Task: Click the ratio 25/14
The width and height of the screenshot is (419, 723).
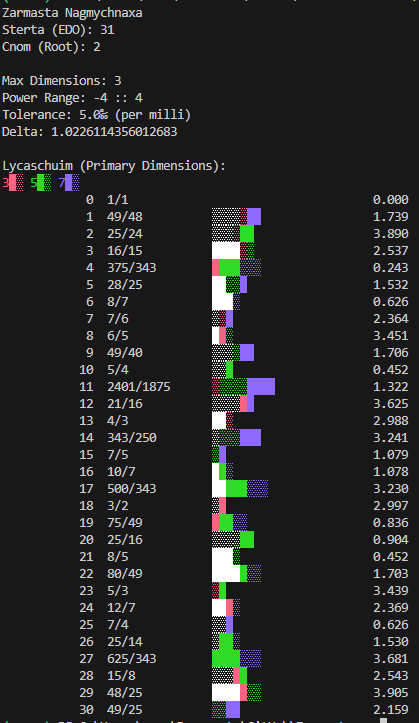Action: tap(124, 641)
